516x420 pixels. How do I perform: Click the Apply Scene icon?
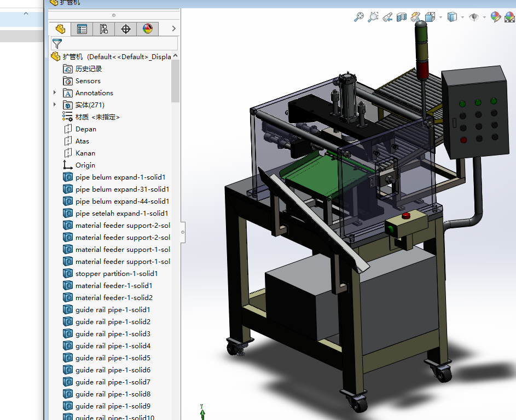click(509, 17)
